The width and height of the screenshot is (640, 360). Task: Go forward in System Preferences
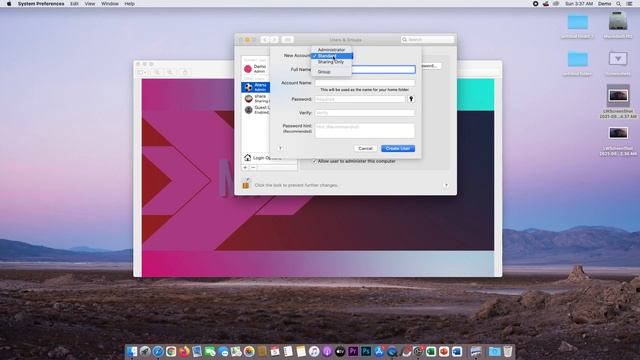click(274, 40)
